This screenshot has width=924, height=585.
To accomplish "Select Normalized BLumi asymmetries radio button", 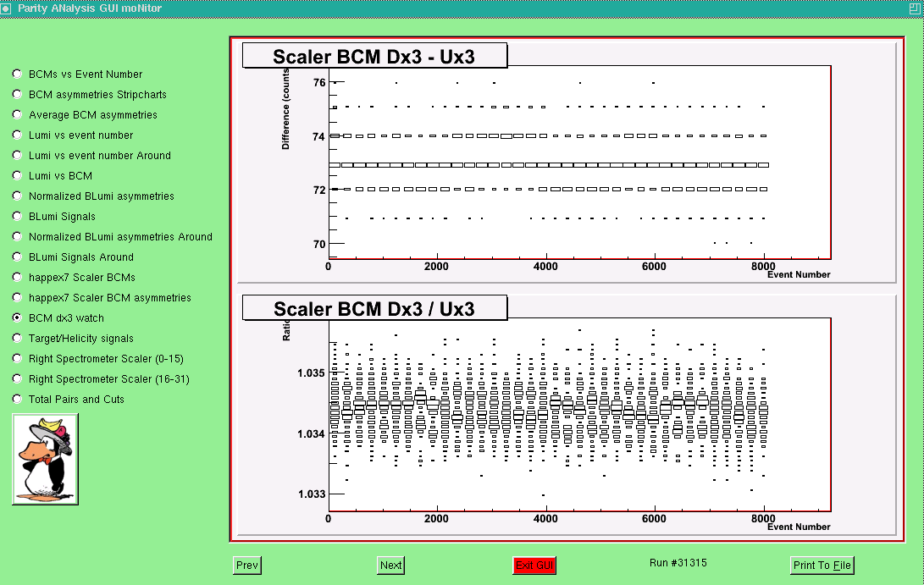I will (x=17, y=196).
